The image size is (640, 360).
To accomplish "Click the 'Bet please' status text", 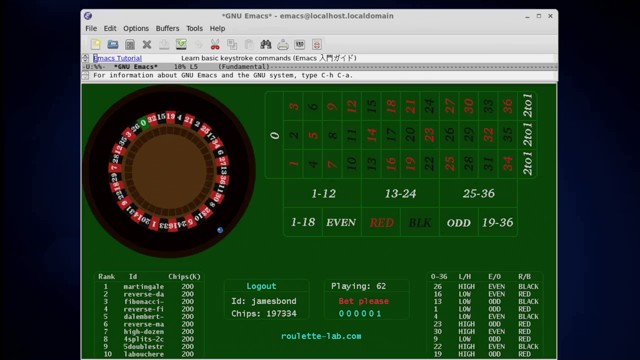I will click(x=364, y=301).
